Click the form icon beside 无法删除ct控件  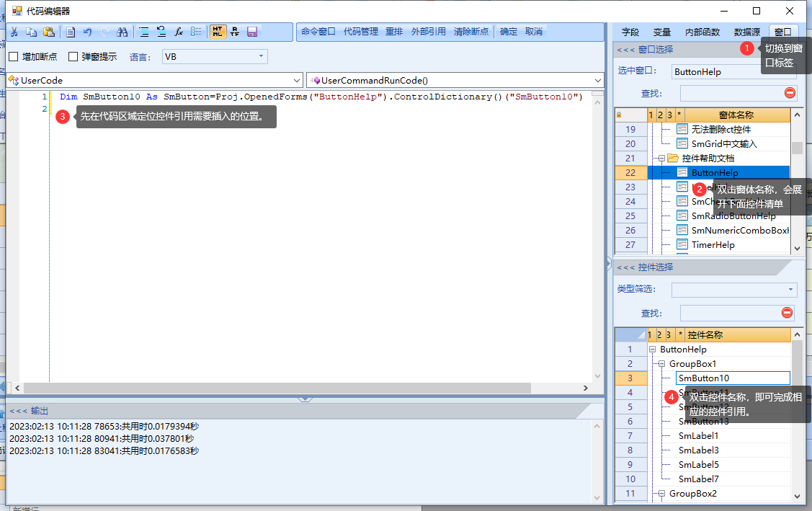click(682, 128)
